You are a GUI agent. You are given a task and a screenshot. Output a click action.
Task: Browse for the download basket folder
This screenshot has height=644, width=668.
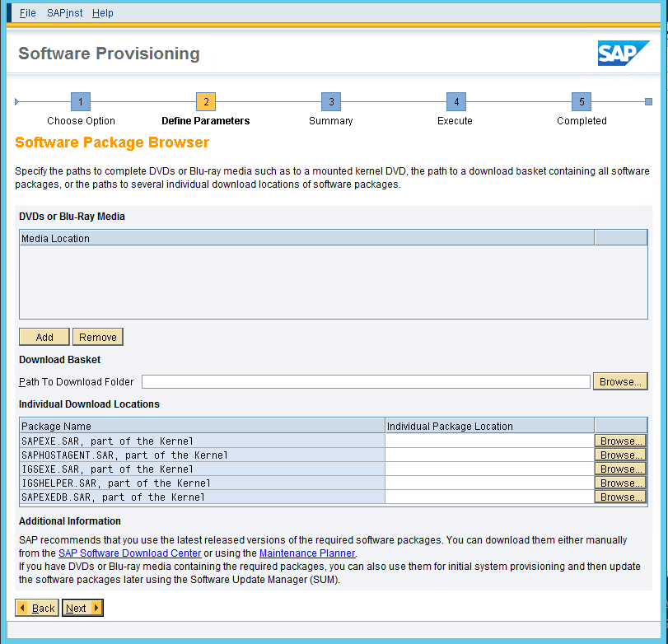click(x=620, y=382)
